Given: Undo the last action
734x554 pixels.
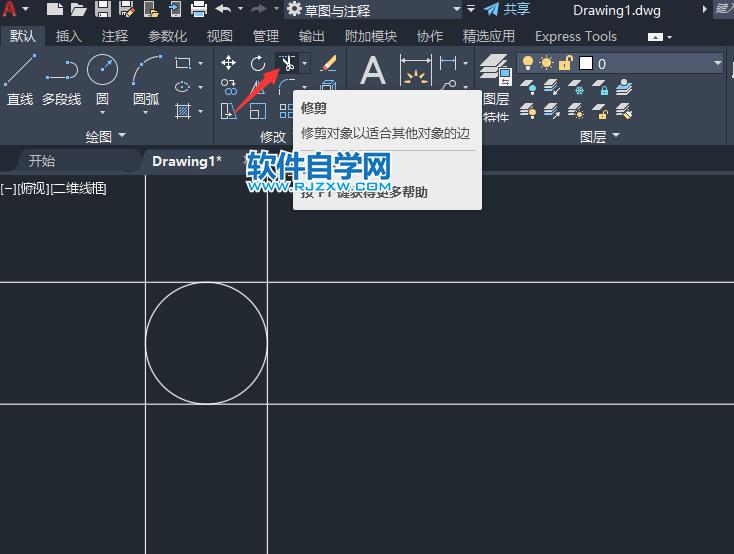Looking at the screenshot, I should 224,9.
